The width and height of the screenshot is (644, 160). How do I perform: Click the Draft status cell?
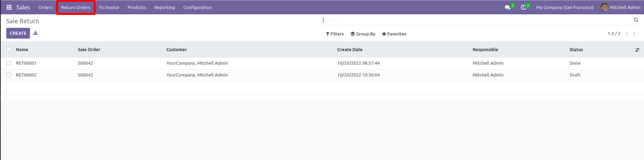(x=575, y=75)
